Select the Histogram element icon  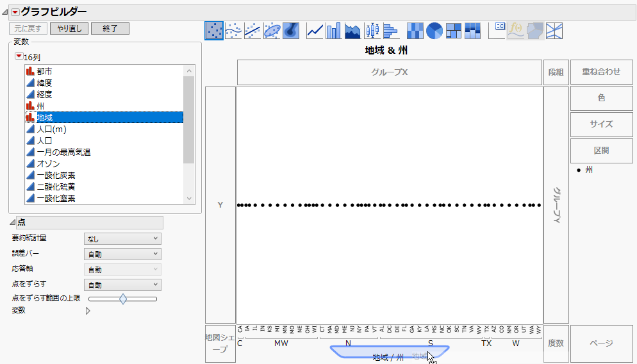point(391,31)
